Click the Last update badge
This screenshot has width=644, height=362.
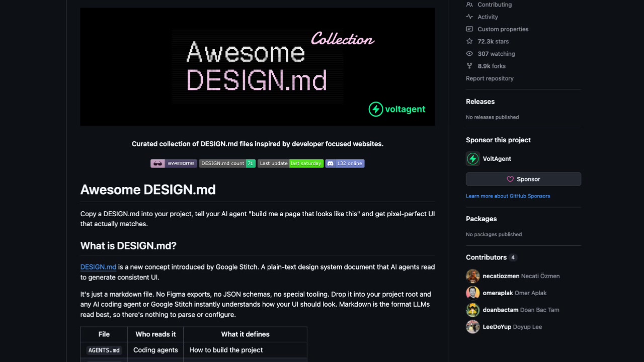[290, 163]
